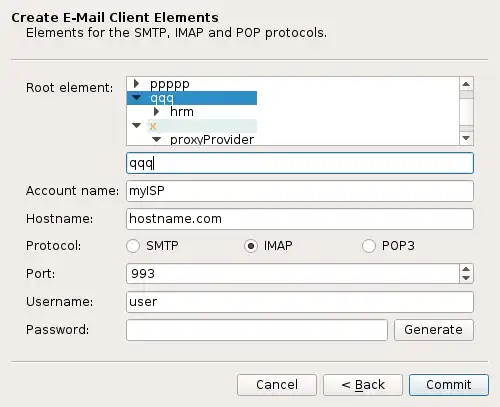Collapse the qqq tree node
The height and width of the screenshot is (407, 500).
click(x=137, y=97)
